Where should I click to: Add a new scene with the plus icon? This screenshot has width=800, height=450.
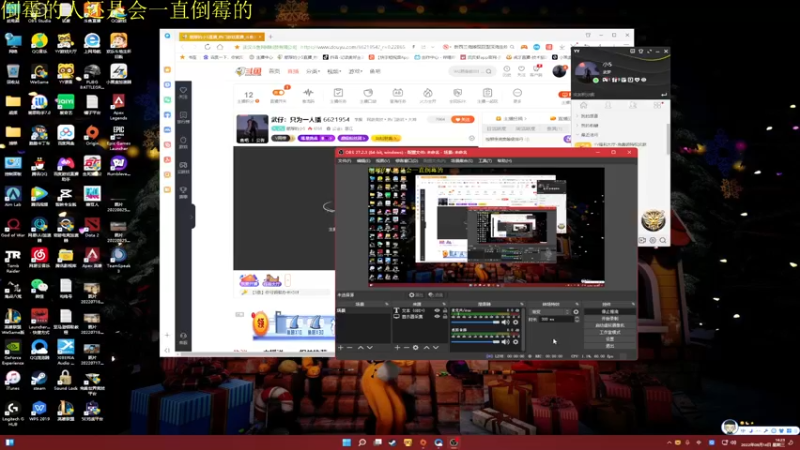point(341,347)
